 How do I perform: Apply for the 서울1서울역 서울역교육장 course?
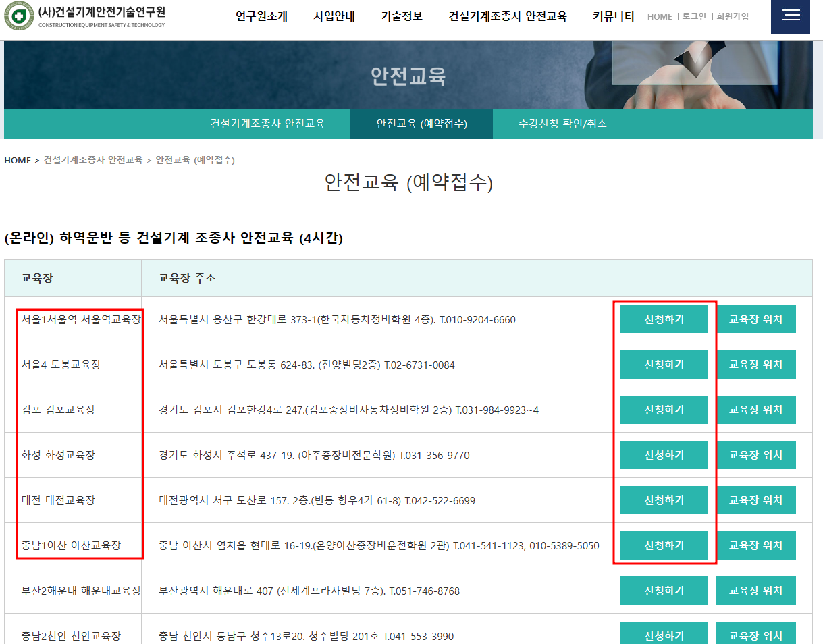click(x=664, y=319)
